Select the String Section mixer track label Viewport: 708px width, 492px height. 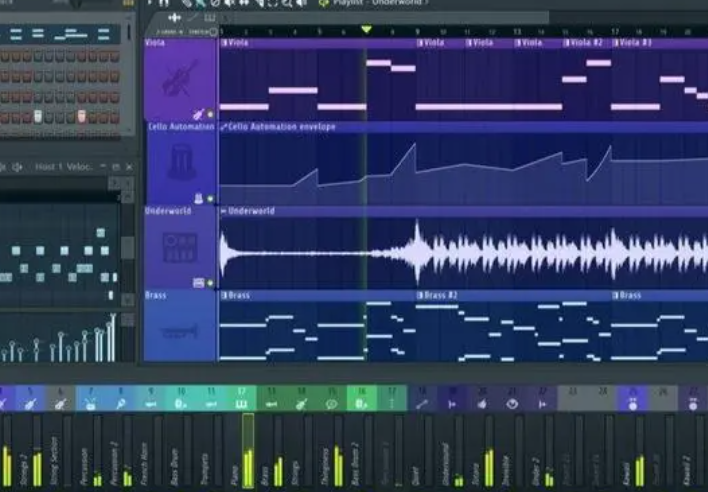(54, 460)
